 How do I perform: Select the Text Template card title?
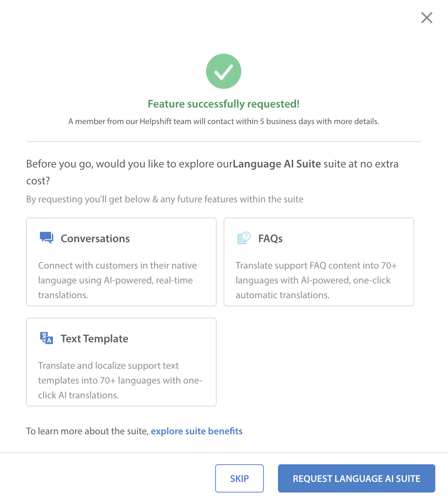94,339
